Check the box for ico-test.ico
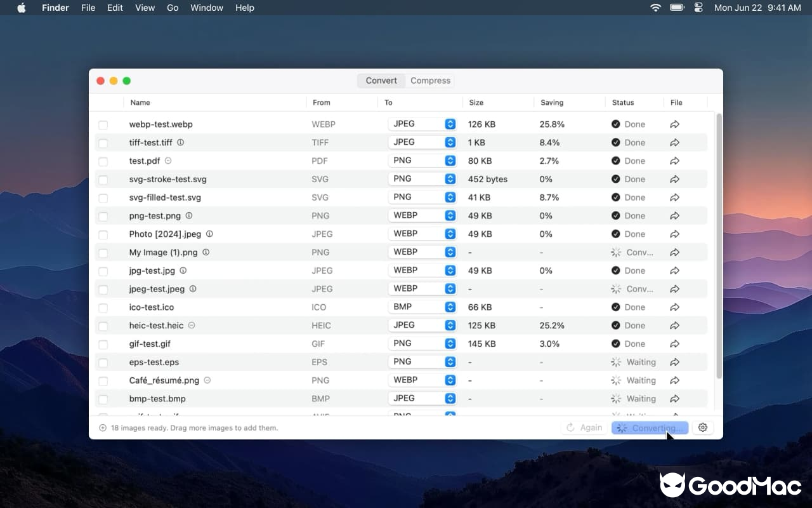812x508 pixels. pyautogui.click(x=103, y=308)
